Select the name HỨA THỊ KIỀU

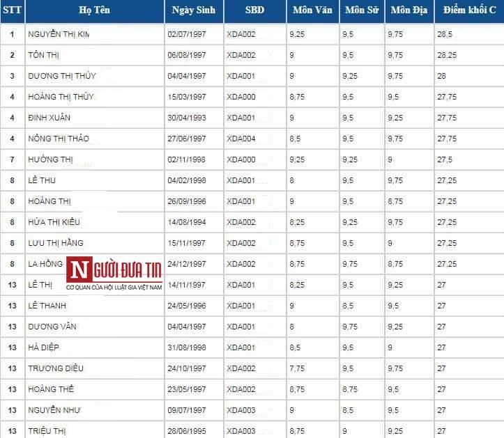click(x=56, y=222)
